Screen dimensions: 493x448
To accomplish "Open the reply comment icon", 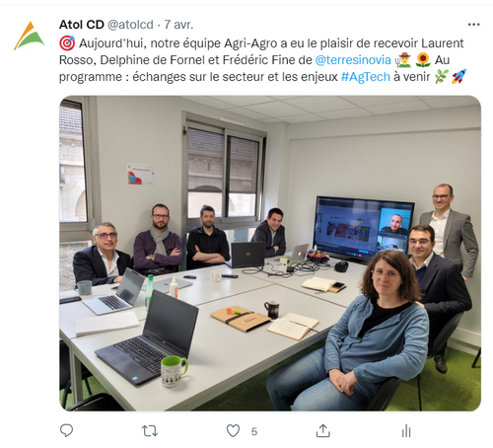I will (x=66, y=430).
